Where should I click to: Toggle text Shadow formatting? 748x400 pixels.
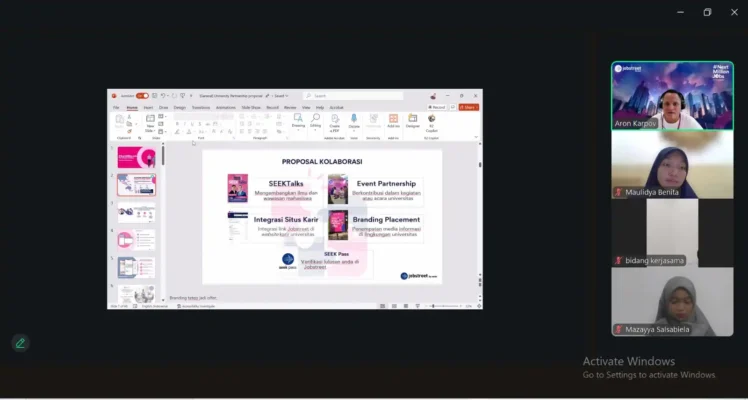pyautogui.click(x=199, y=124)
